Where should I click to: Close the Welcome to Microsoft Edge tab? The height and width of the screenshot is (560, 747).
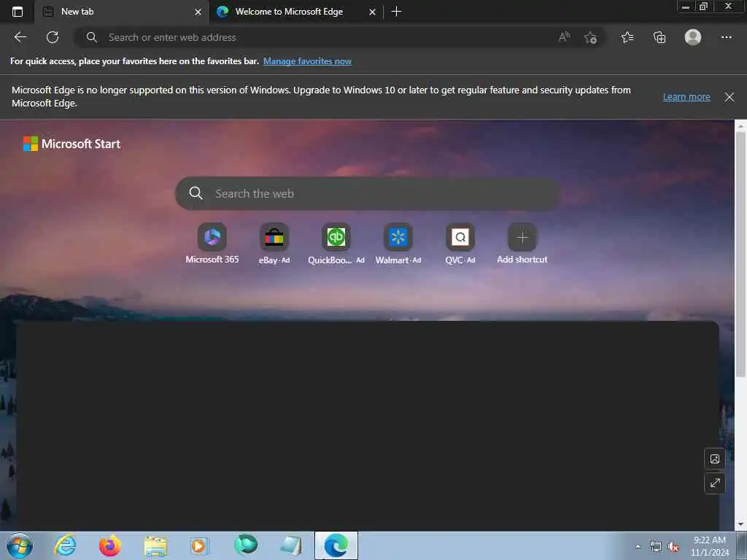pyautogui.click(x=373, y=12)
